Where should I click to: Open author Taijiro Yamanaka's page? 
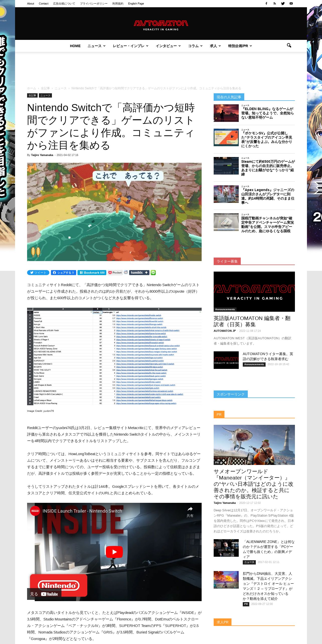pos(42,155)
